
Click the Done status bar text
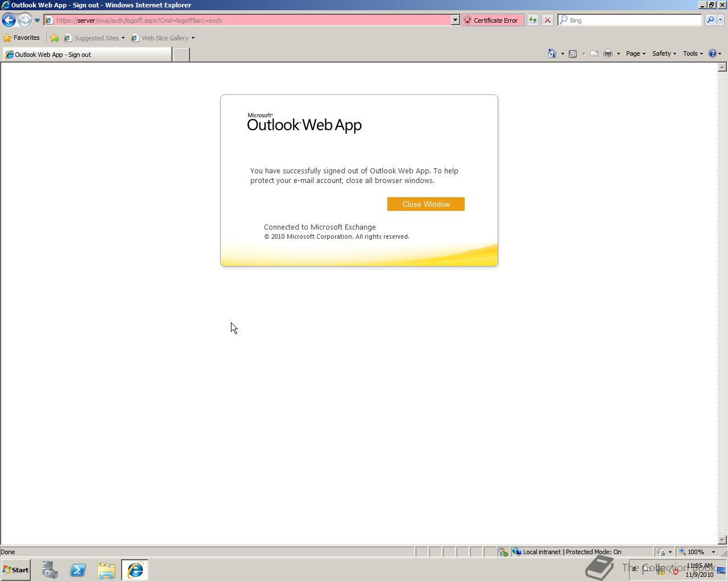(x=8, y=552)
